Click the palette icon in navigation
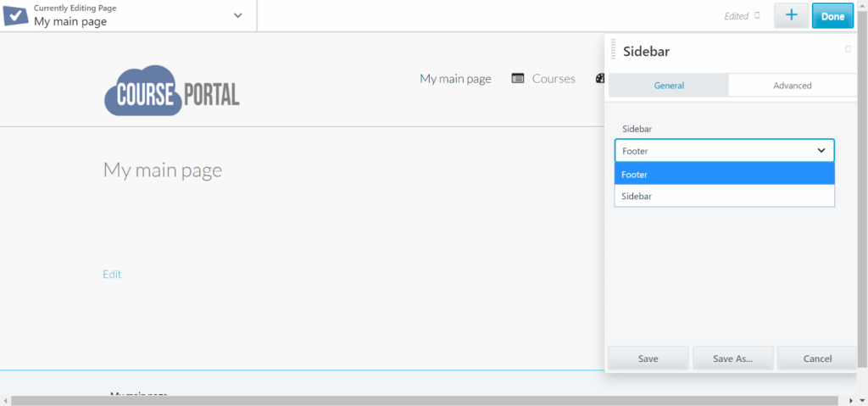The image size is (868, 406). [600, 79]
